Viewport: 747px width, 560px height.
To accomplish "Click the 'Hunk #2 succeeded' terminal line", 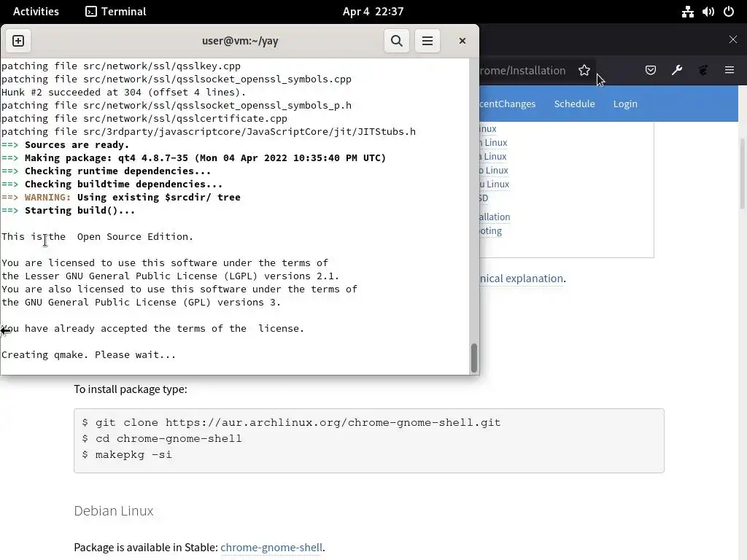I will click(x=124, y=93).
